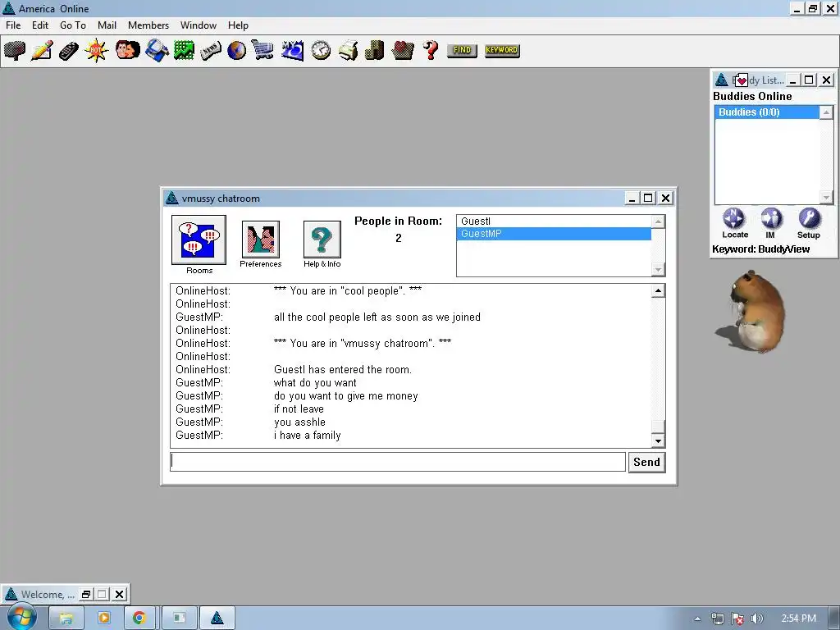This screenshot has height=630, width=840.
Task: Select Buddies (0/0) group in Buddy List
Action: pyautogui.click(x=767, y=112)
